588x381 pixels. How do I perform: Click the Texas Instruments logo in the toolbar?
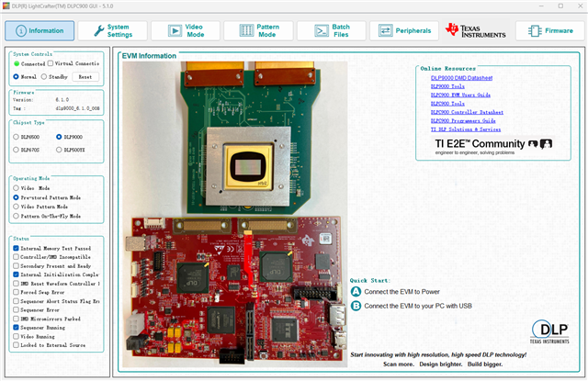click(x=476, y=30)
